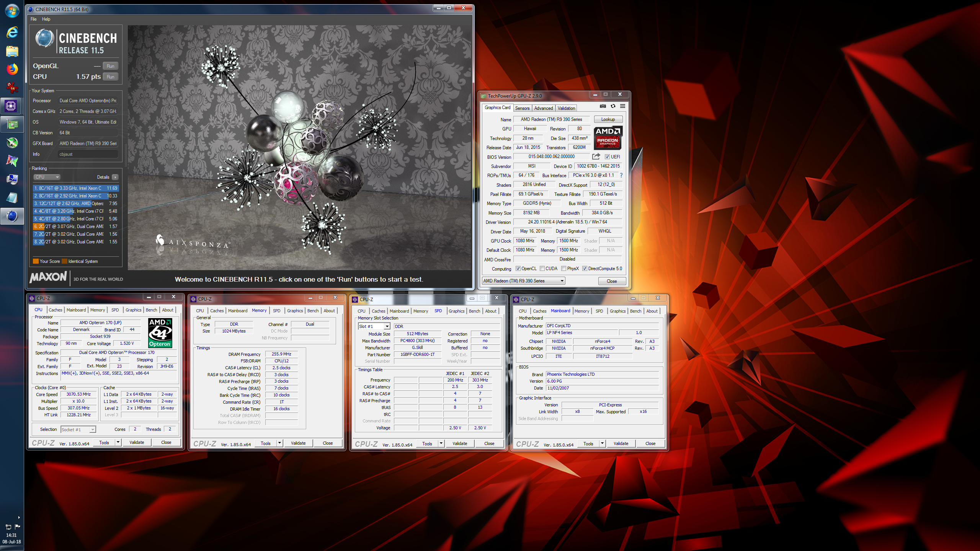Screen dimensions: 980x551
Task: Take a GPU-Z screenshot with the camera icon
Action: pos(603,106)
